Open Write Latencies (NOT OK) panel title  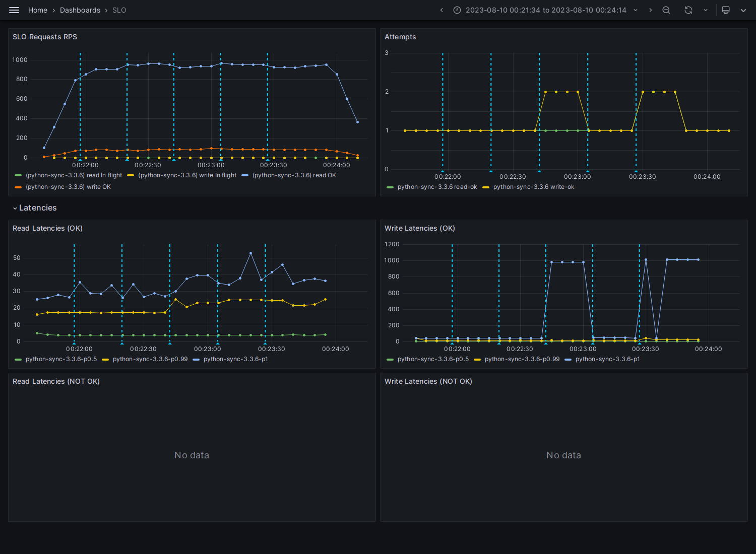(x=428, y=381)
